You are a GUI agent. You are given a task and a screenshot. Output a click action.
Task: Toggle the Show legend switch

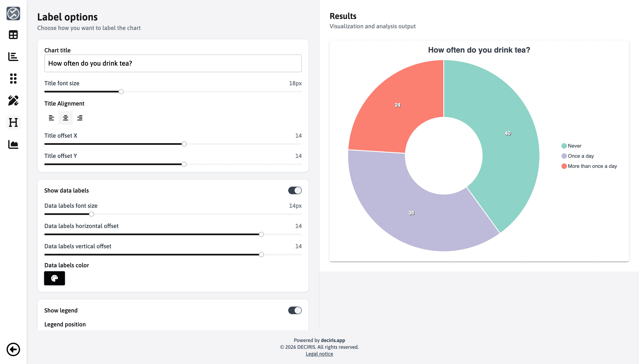click(x=295, y=310)
